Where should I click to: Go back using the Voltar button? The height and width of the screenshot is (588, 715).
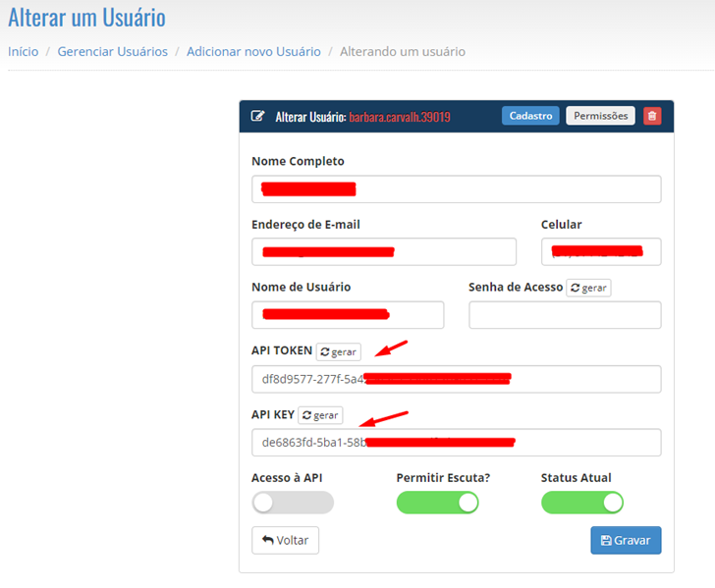coord(285,541)
